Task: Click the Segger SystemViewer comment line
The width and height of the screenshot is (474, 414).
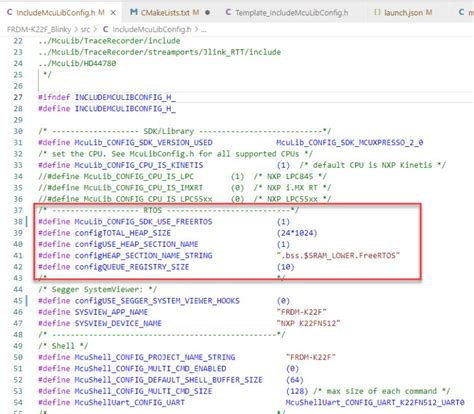Action: (x=98, y=289)
